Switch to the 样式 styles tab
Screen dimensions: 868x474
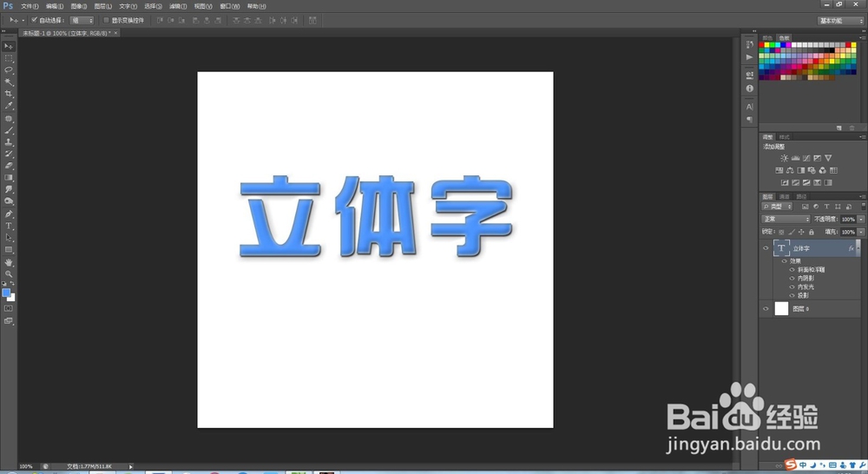785,137
